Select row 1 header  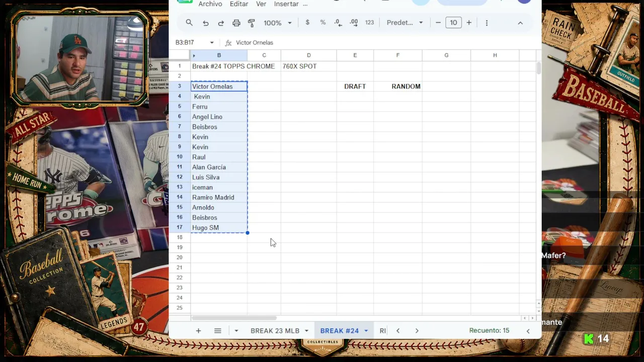[180, 66]
